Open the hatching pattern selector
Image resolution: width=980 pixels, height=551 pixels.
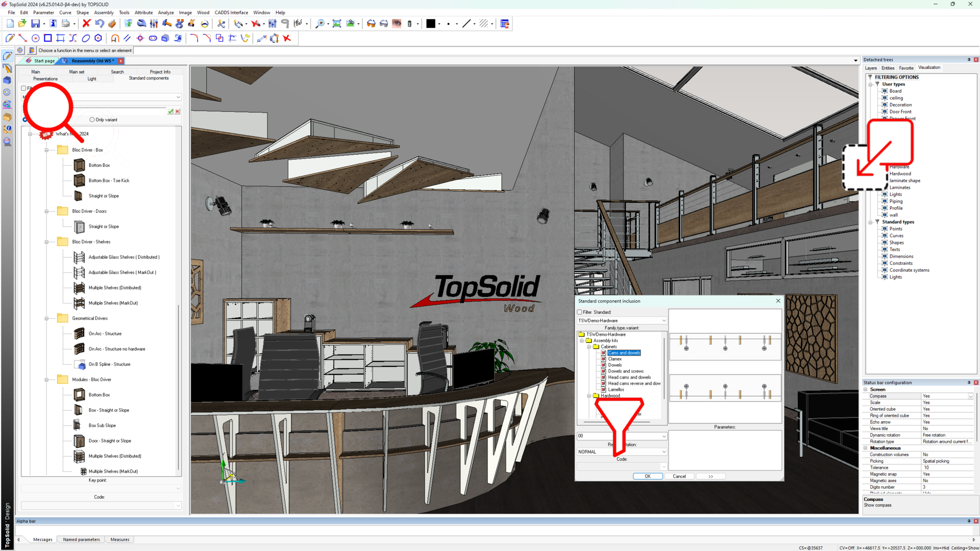(x=484, y=23)
